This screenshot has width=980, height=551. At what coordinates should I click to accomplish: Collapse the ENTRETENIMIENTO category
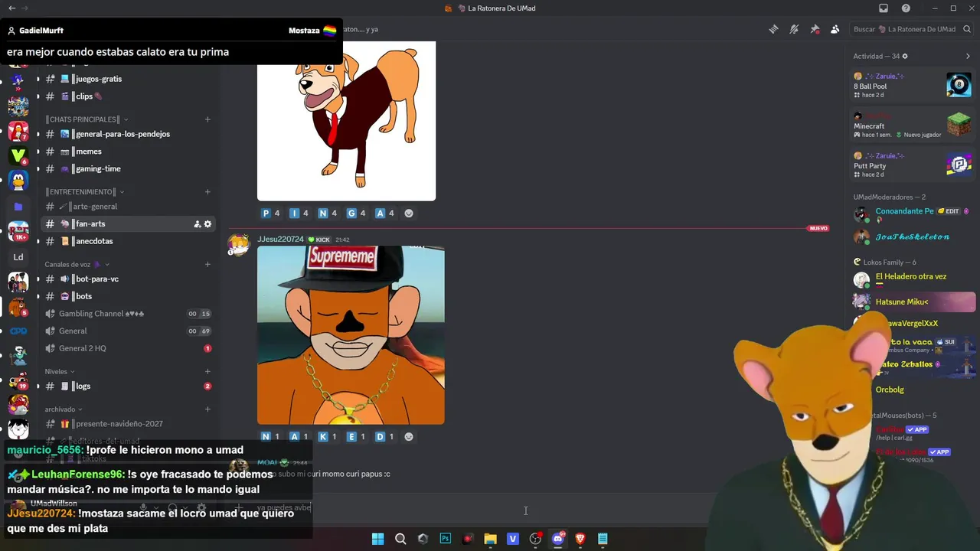85,192
